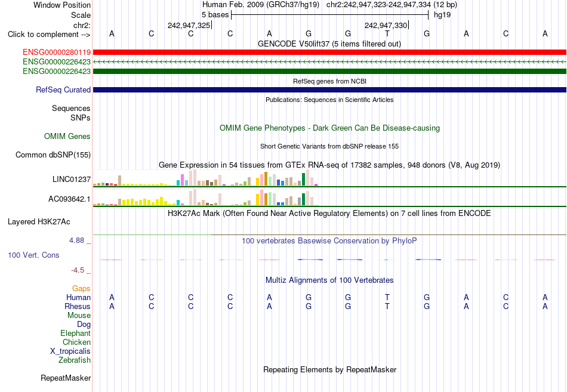Open '100 vertebrates Basewise Conservation by PhyloP' title
Screen dimensions: 567x392
pyautogui.click(x=329, y=241)
